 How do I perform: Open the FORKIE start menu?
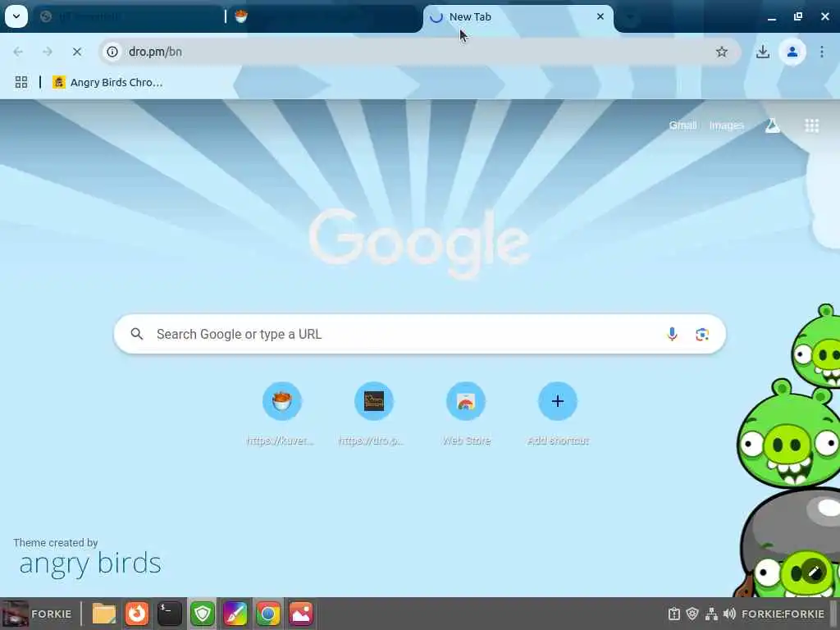[x=38, y=614]
